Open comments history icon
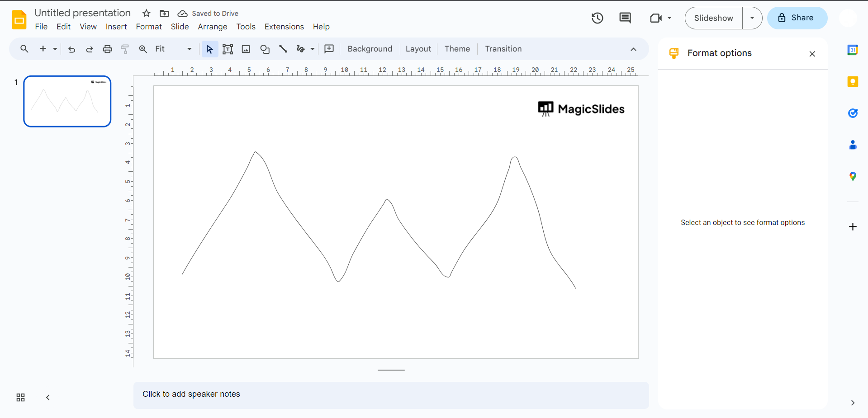 [625, 18]
